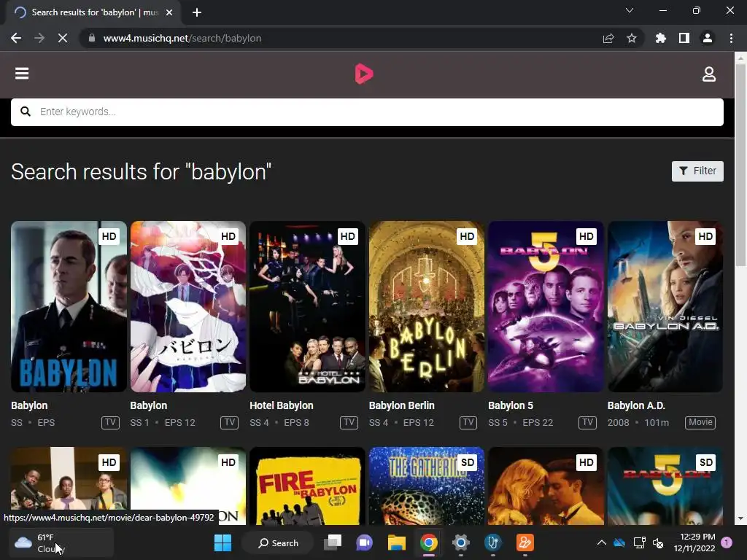Click the Movie tag under Babylon A.D.
Viewport: 747px width, 560px height.
[700, 422]
